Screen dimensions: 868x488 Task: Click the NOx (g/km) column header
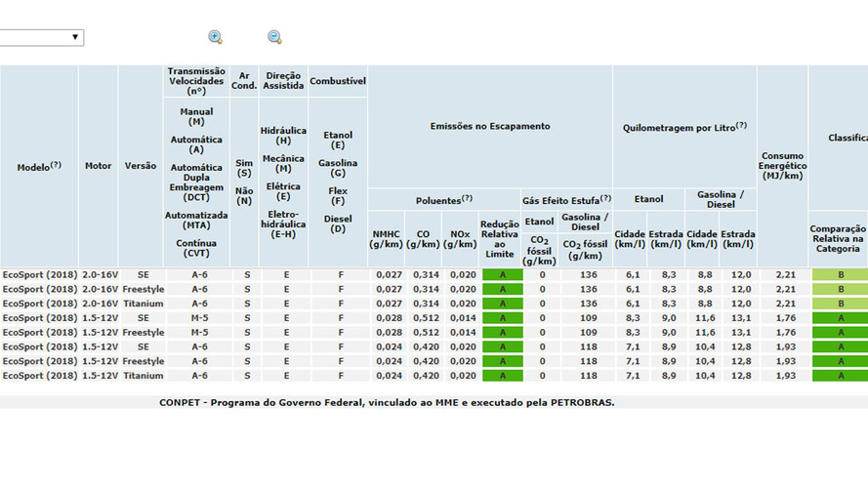[x=460, y=239]
